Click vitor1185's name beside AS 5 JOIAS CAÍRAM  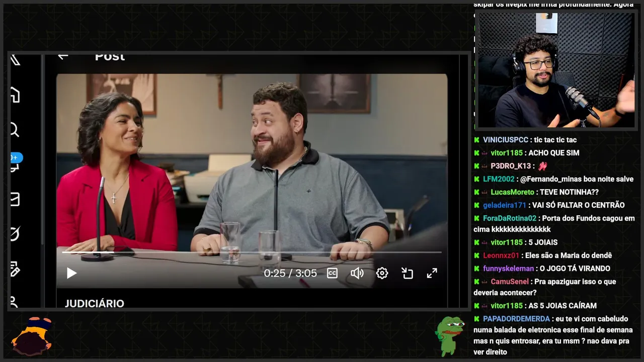click(x=507, y=306)
